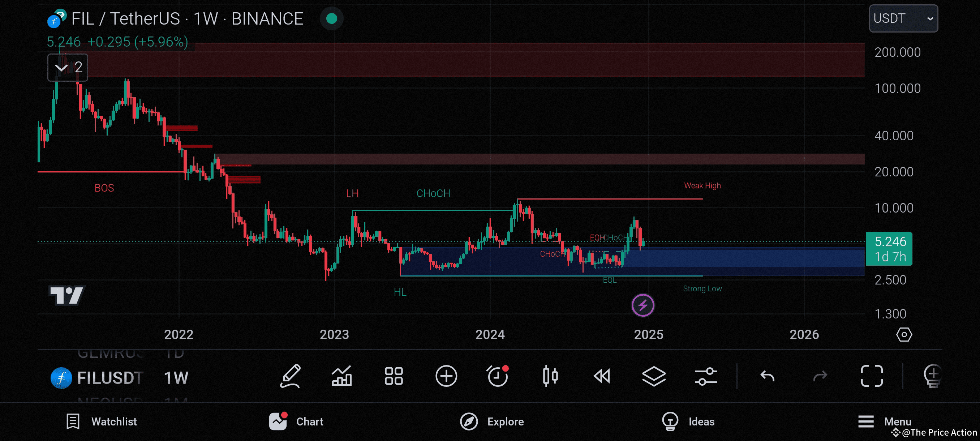The image size is (980, 441).
Task: Select the HL annotation label
Action: pos(400,292)
